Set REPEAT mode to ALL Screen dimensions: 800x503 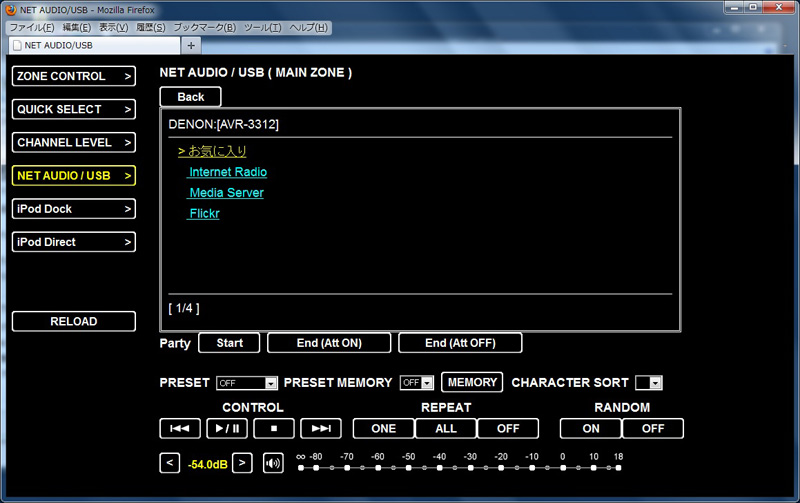445,429
